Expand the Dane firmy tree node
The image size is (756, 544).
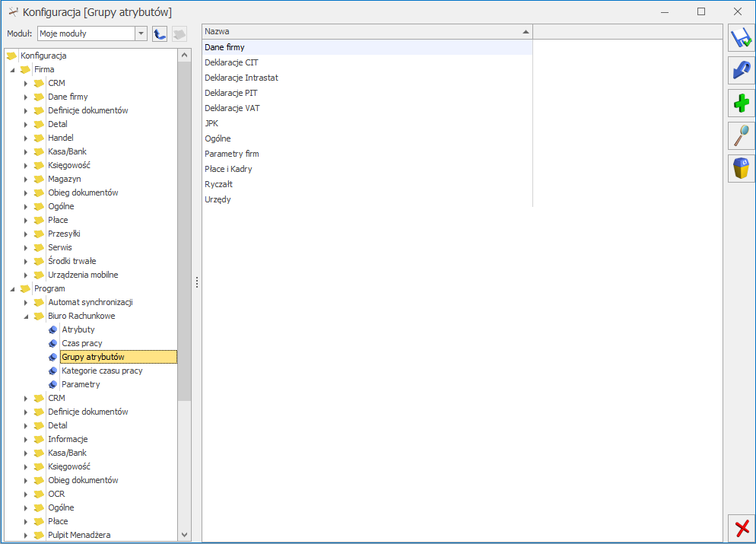pos(26,97)
